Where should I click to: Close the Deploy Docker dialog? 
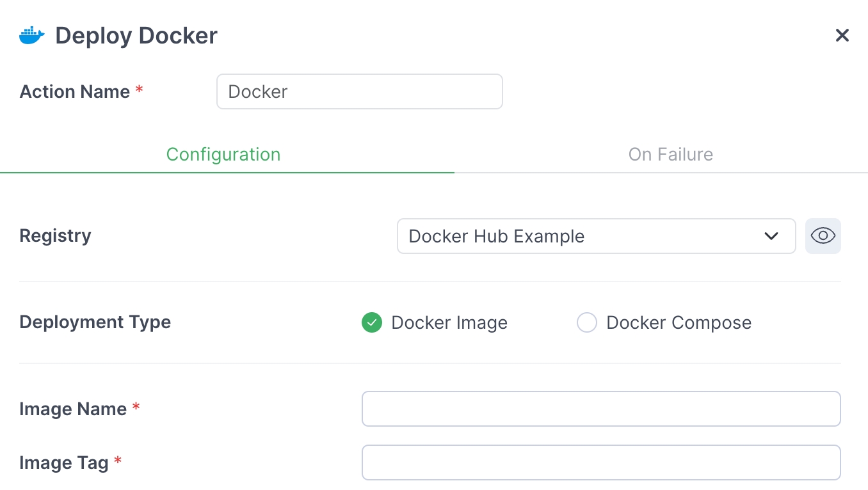pyautogui.click(x=842, y=36)
